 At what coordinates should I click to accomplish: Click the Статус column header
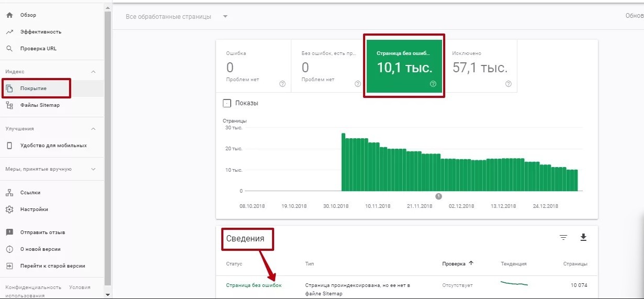[234, 264]
